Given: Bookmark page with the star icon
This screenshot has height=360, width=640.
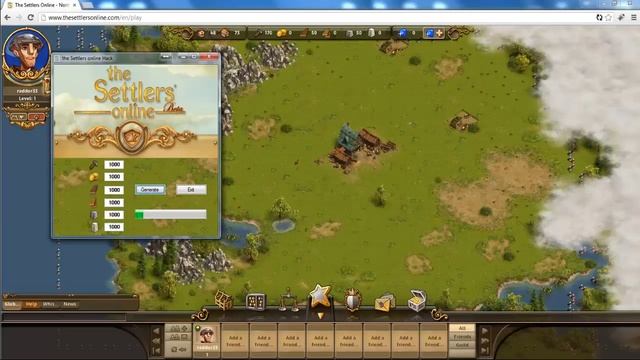Looking at the screenshot, I should (609, 18).
